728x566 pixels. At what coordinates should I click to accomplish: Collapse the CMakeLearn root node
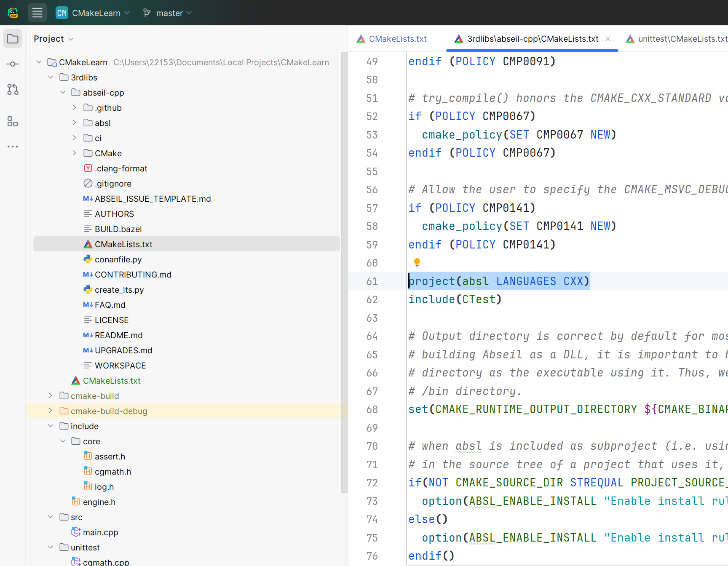tap(39, 62)
